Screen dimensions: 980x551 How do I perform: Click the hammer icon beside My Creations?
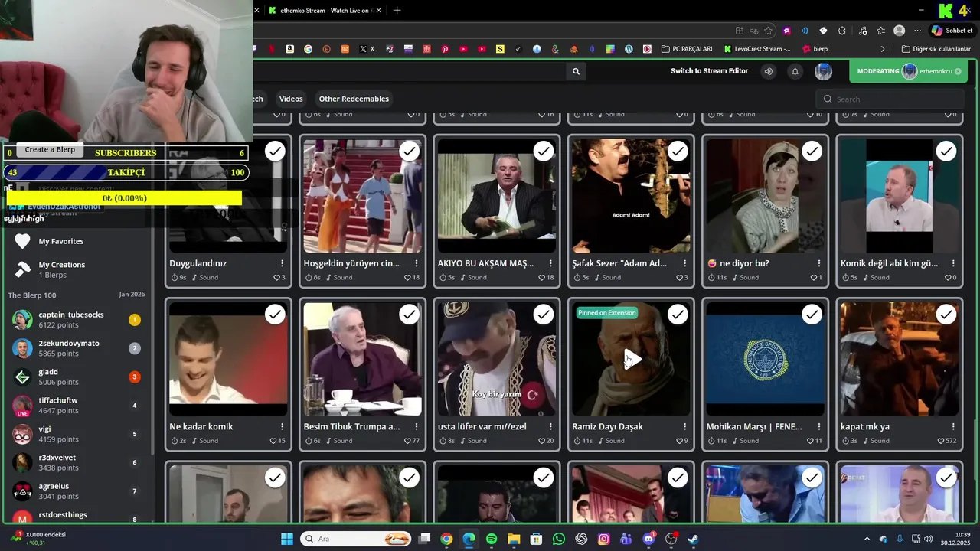point(22,269)
